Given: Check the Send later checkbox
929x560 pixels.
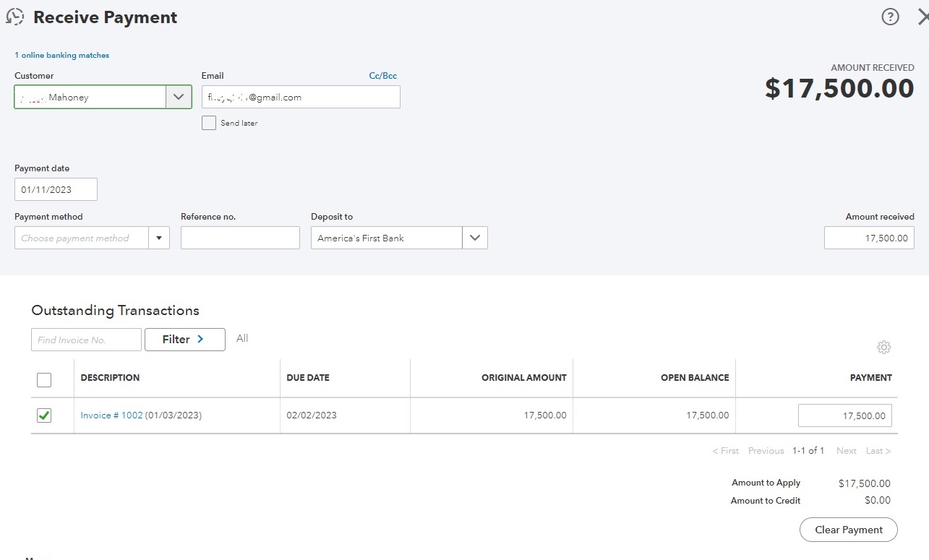Looking at the screenshot, I should (209, 123).
